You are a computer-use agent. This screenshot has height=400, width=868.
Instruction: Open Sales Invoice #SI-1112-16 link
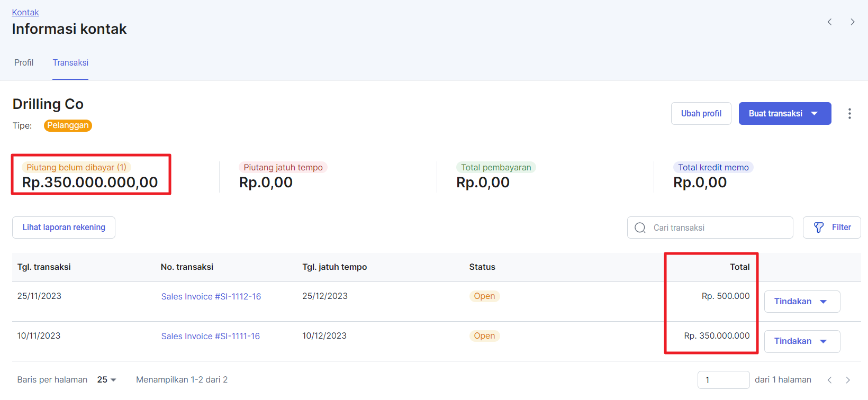point(211,297)
